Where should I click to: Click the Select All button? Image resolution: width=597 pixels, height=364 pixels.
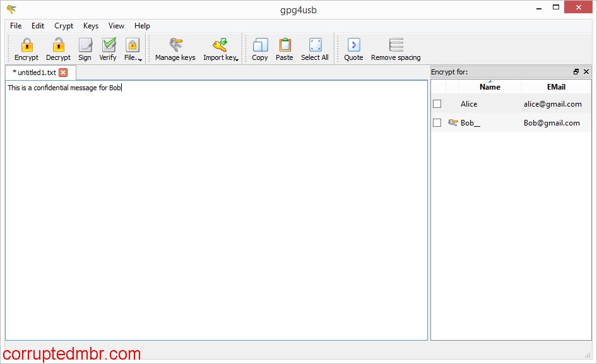314,44
